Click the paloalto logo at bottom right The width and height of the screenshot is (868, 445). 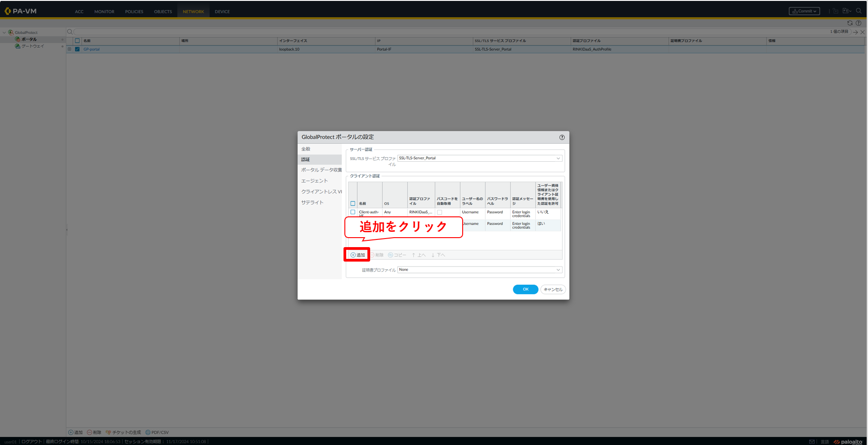[848, 441]
